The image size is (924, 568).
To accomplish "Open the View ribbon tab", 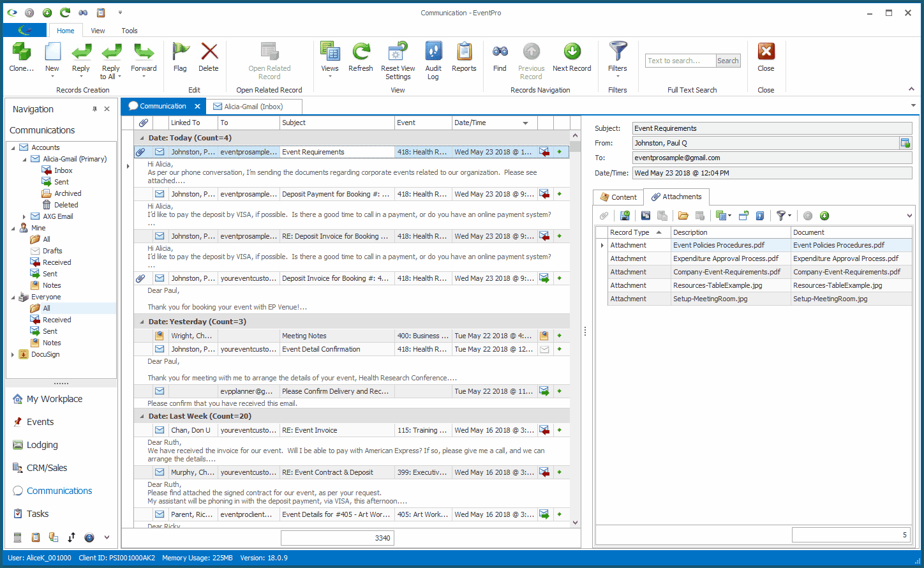I will 98,31.
